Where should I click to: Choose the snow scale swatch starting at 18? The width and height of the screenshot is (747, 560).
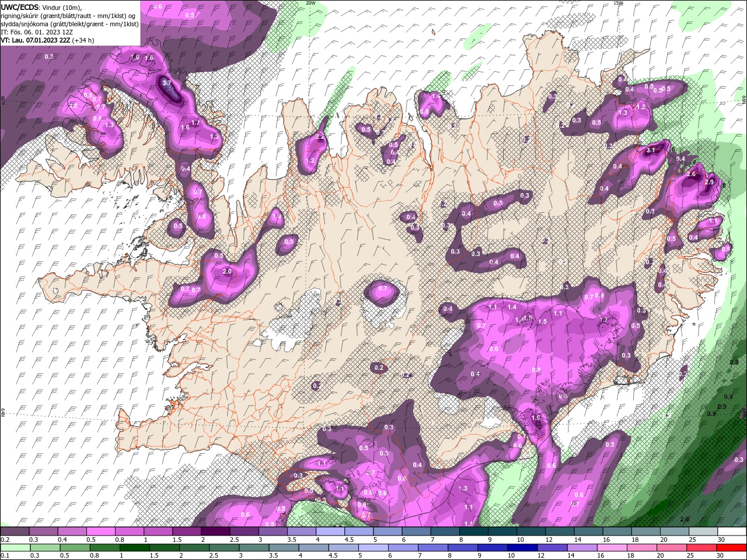coord(646,531)
